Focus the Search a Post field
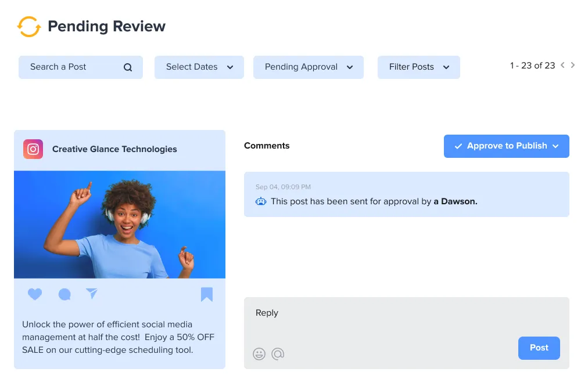 coord(81,67)
